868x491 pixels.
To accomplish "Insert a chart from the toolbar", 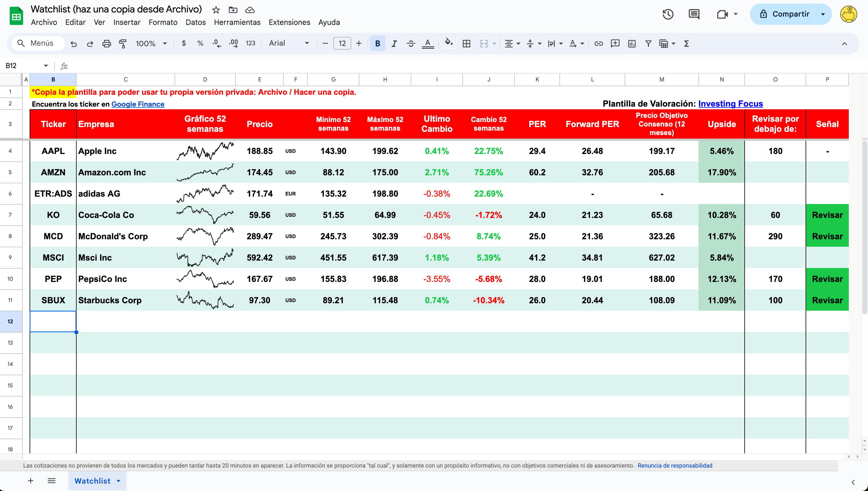I will point(632,44).
